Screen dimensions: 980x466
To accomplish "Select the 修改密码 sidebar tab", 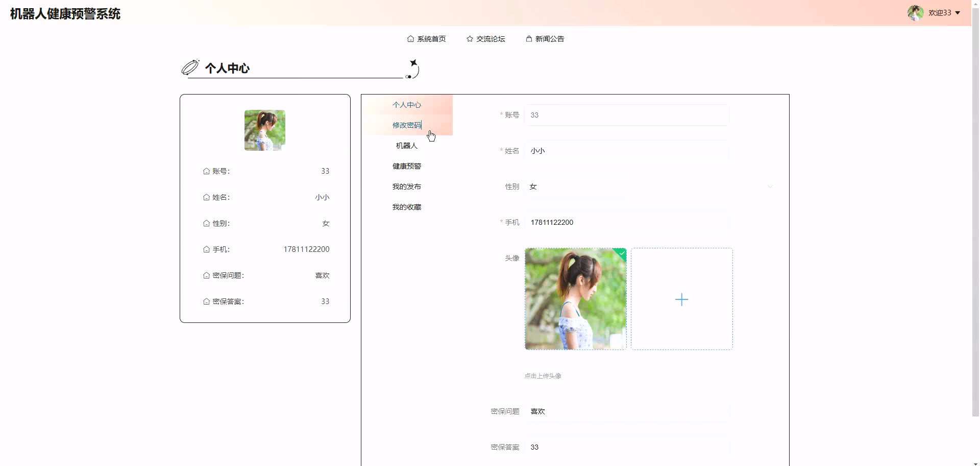I will [407, 125].
